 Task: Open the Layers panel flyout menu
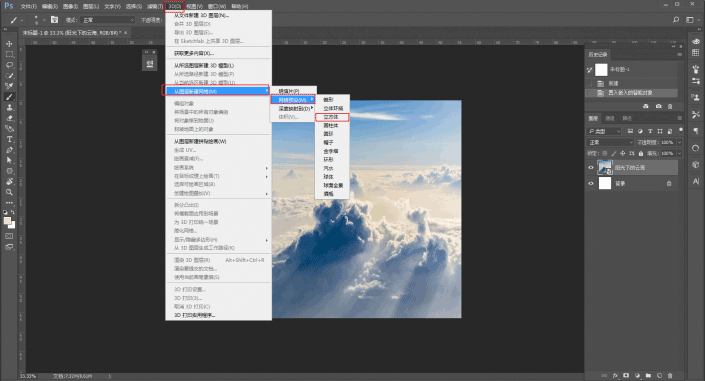click(680, 118)
